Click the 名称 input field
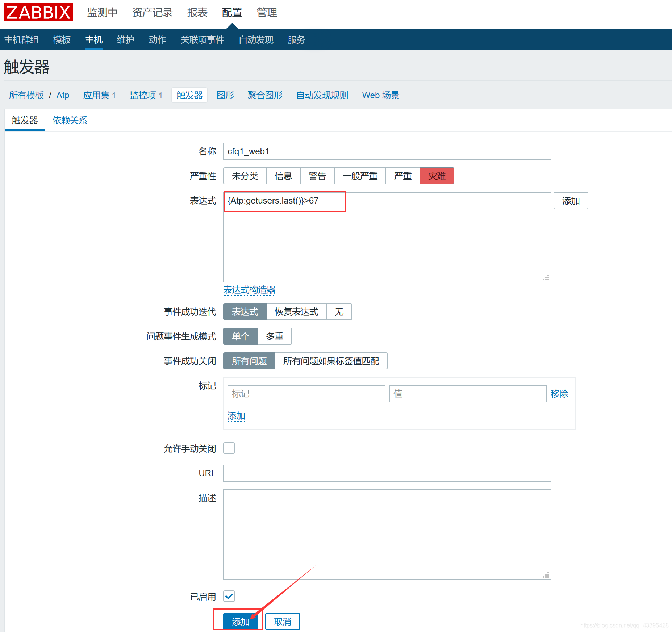The height and width of the screenshot is (632, 672). (387, 151)
